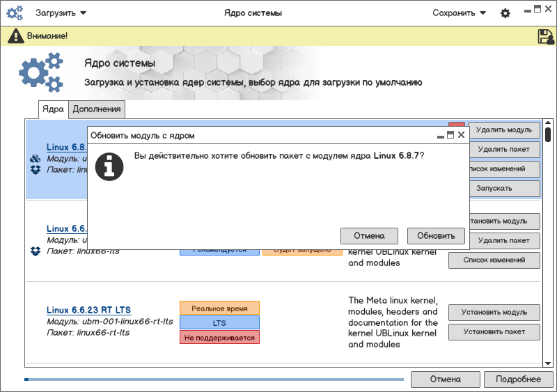
Task: Click the Внимание! warning text
Action: click(x=47, y=36)
